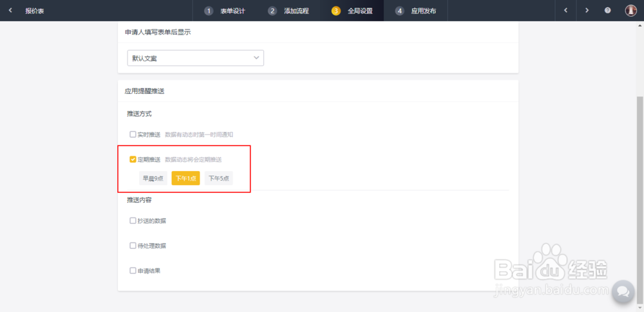Screen dimensions: 644x312
Task: Select the 全局设置 step tab
Action: [352, 11]
